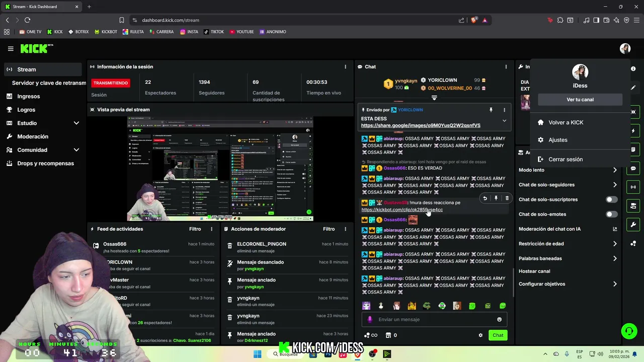The image size is (644, 362).
Task: Click the Ver tu canal button
Action: coord(580,100)
